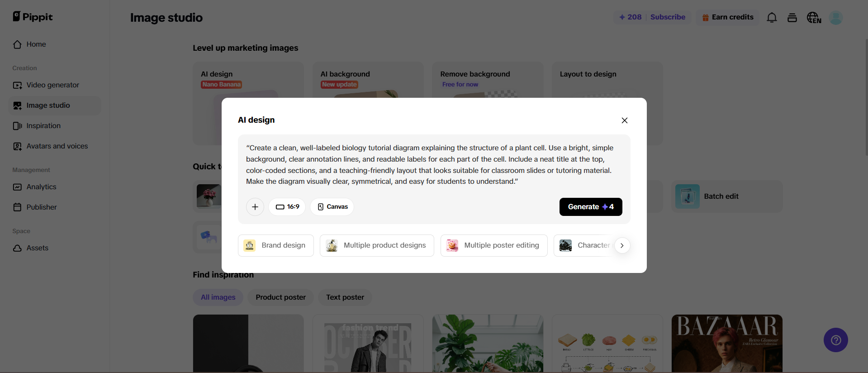Open the 16:9 aspect ratio selector

[x=287, y=207]
